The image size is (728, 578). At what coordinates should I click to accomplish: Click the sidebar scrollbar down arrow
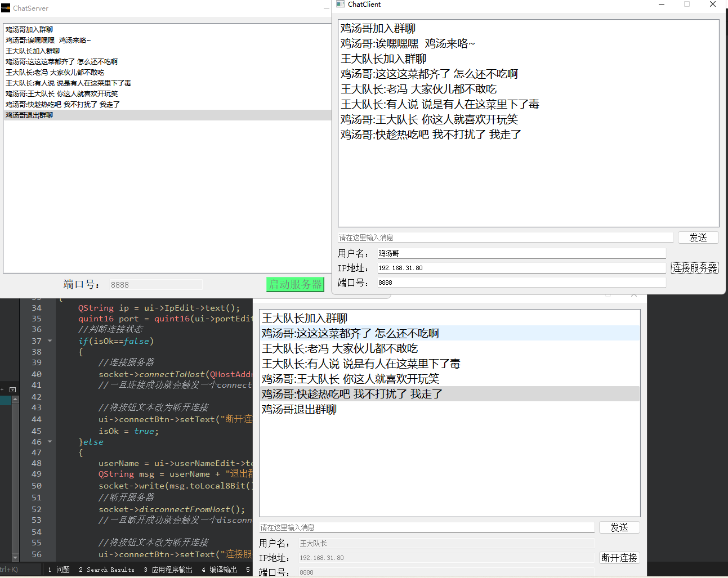pos(15,557)
